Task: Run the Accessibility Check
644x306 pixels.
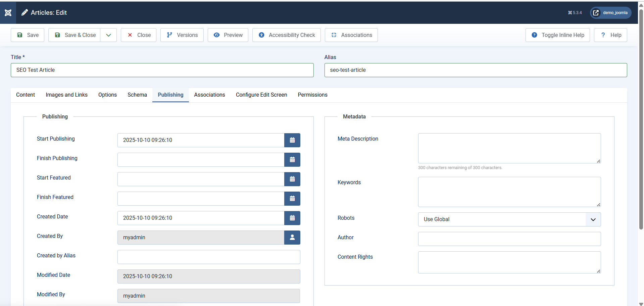Action: point(286,35)
